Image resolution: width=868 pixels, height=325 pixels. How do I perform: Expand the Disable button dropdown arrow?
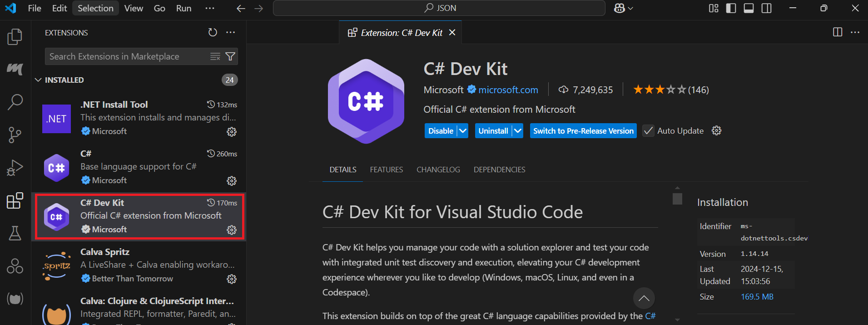pyautogui.click(x=463, y=131)
